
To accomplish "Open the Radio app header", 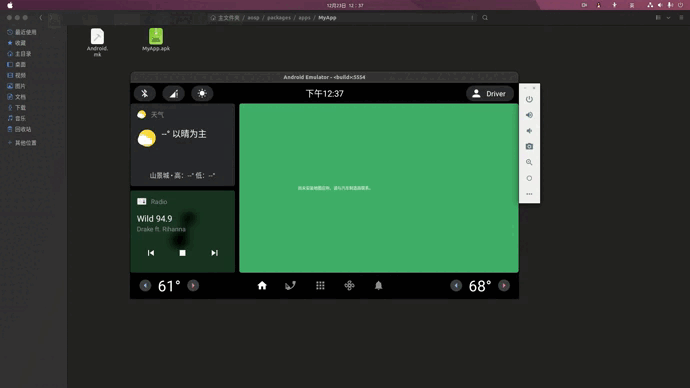I will coord(152,201).
